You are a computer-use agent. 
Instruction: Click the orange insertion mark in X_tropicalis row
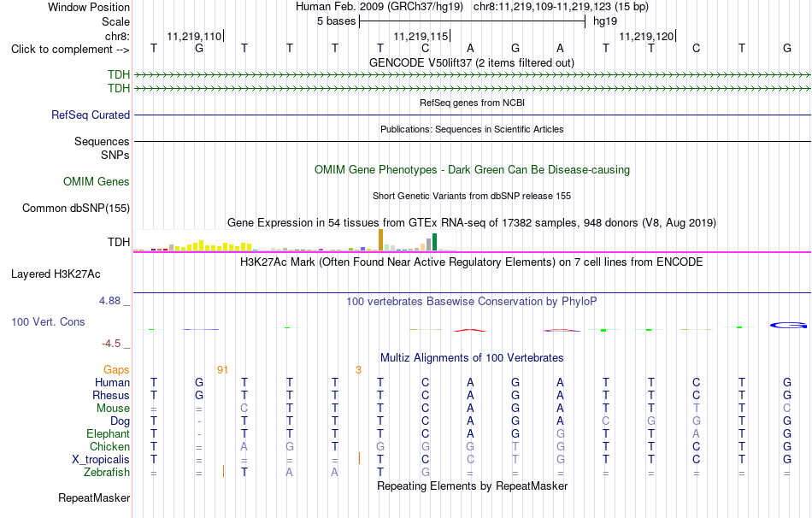point(359,458)
